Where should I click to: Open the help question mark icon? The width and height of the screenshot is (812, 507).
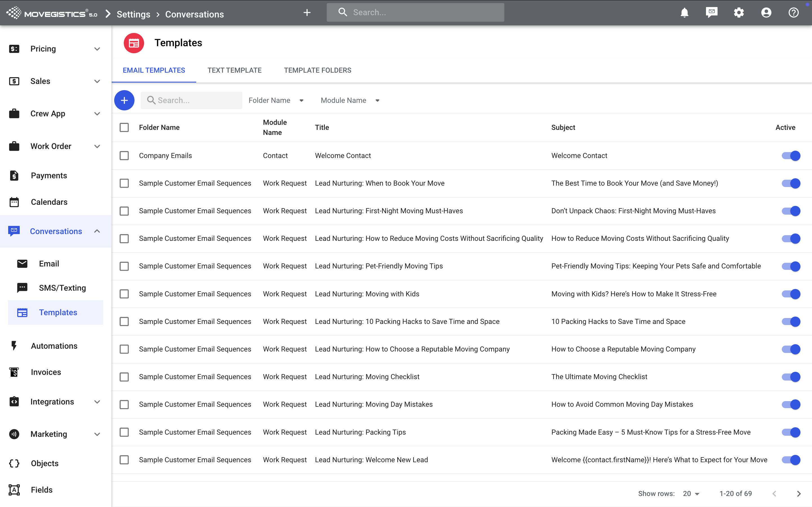point(793,13)
